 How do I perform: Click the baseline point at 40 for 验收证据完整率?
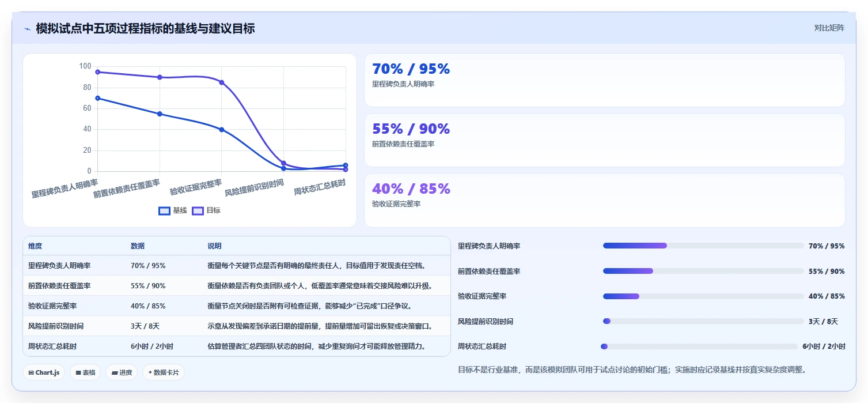click(x=222, y=129)
